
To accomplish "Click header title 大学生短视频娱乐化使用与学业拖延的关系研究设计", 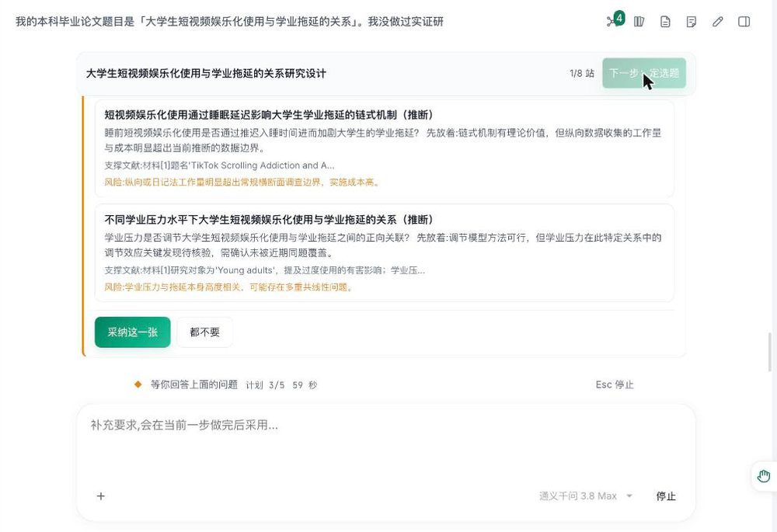I will (206, 73).
